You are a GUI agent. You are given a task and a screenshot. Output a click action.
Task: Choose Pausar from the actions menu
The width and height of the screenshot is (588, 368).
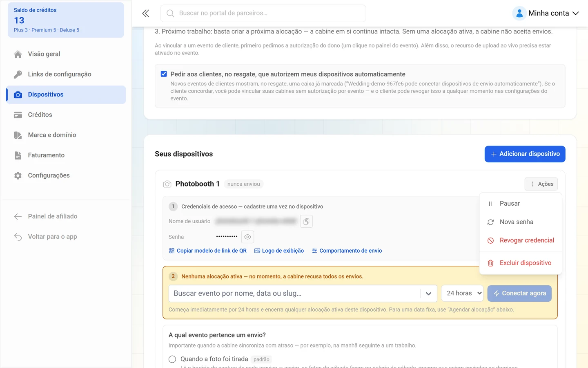pos(521,204)
